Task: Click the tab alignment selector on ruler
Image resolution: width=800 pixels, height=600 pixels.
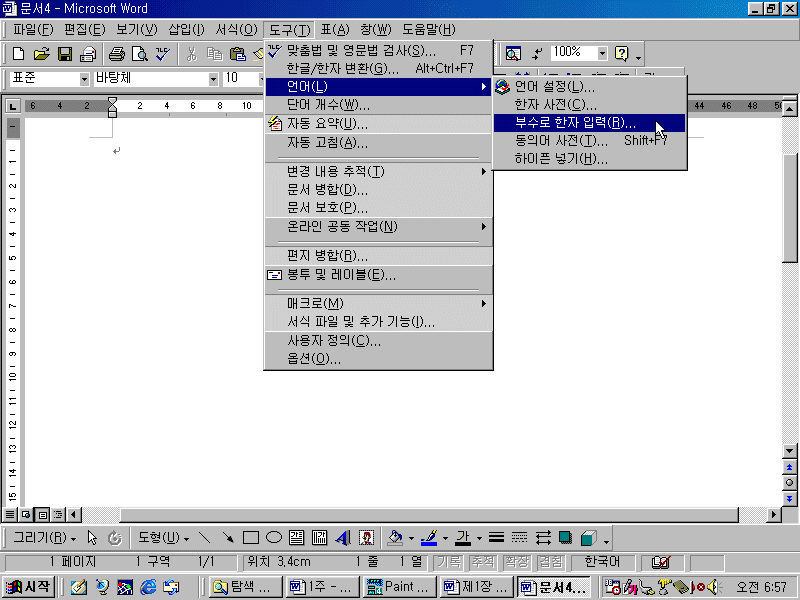Action: click(12, 106)
